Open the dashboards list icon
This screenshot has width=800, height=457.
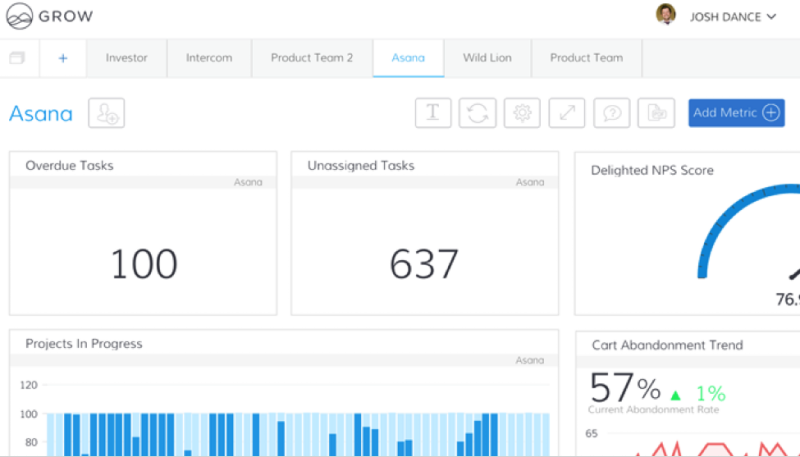(17, 58)
